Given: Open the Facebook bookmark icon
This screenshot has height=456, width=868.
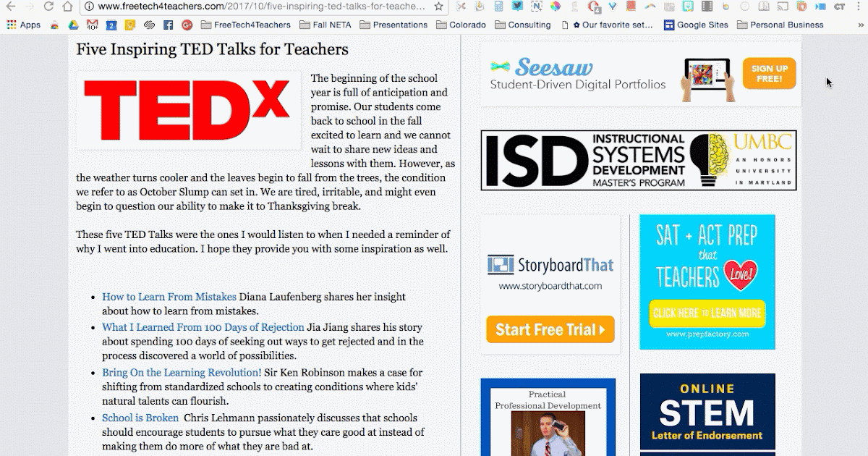Looking at the screenshot, I should tap(168, 25).
